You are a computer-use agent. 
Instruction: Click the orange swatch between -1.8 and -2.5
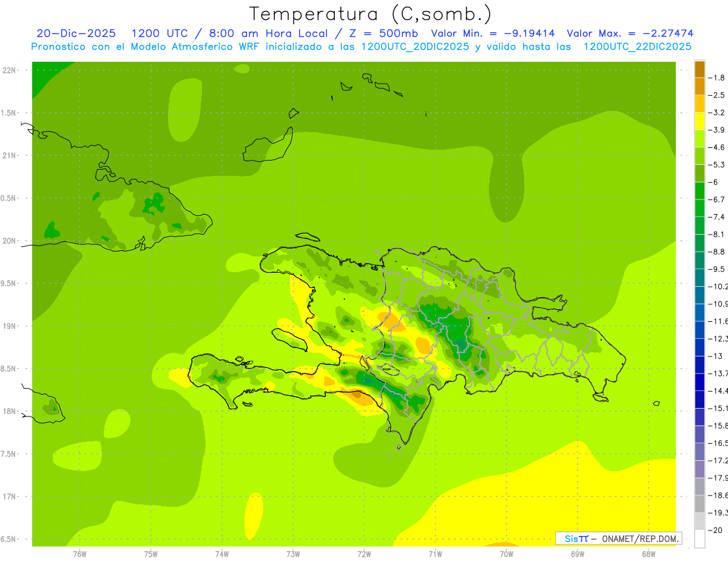[x=699, y=87]
